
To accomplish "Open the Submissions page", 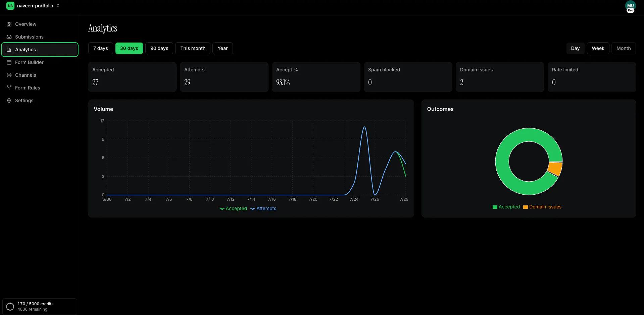I will pyautogui.click(x=40, y=37).
